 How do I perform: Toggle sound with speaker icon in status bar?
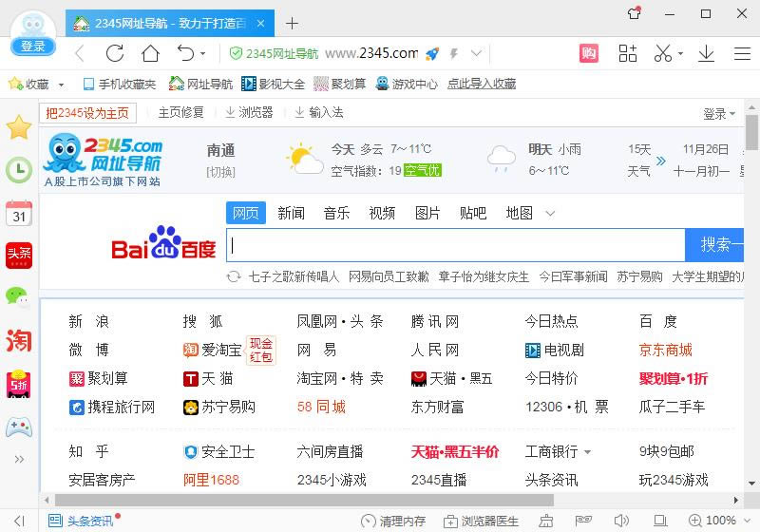(x=621, y=521)
